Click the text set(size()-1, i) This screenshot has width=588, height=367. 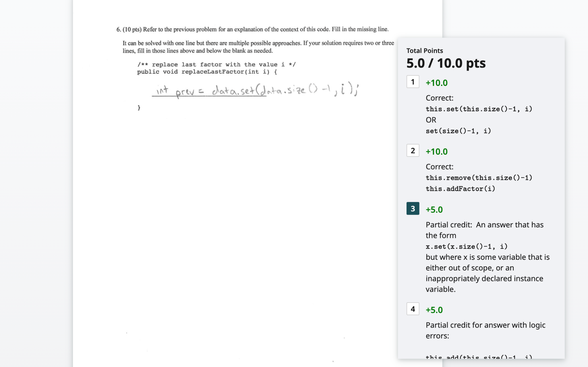tap(458, 131)
